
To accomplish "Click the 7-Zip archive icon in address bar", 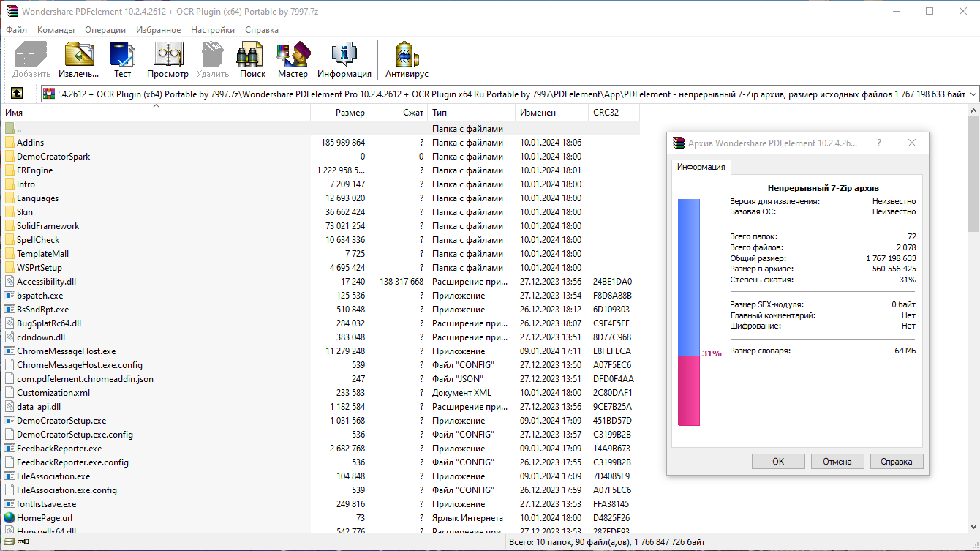I will coord(48,93).
